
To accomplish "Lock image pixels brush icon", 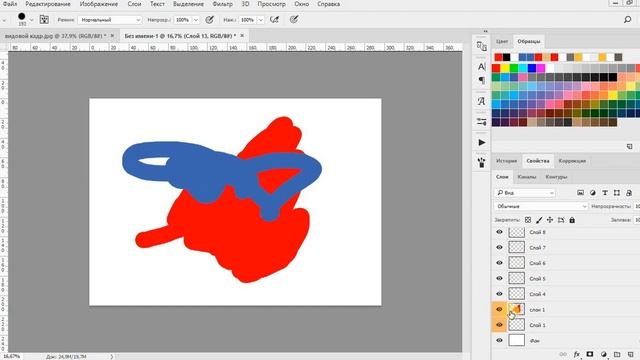I will 539,220.
